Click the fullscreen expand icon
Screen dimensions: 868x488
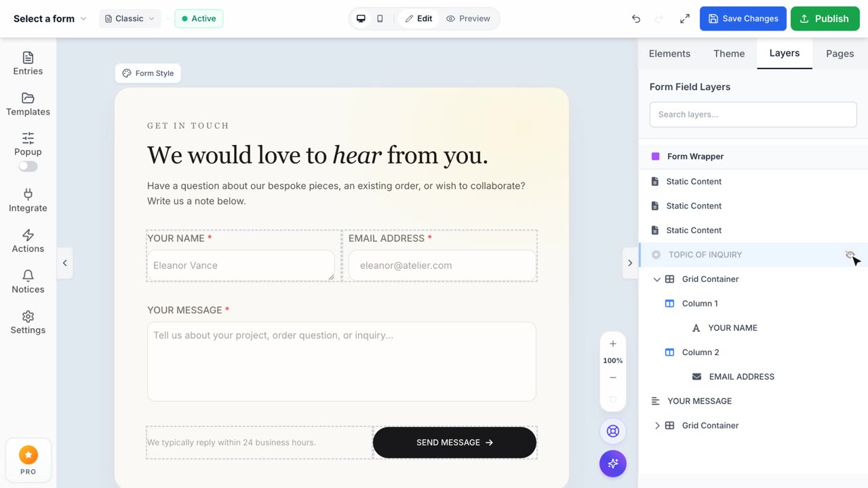click(x=685, y=19)
